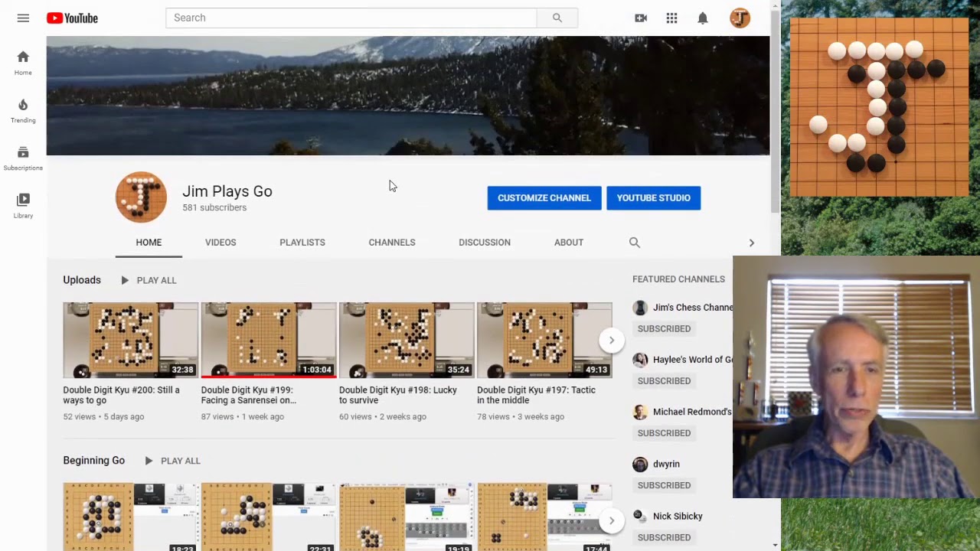Viewport: 980px width, 551px height.
Task: Click the channel banner lake image
Action: coord(408,96)
